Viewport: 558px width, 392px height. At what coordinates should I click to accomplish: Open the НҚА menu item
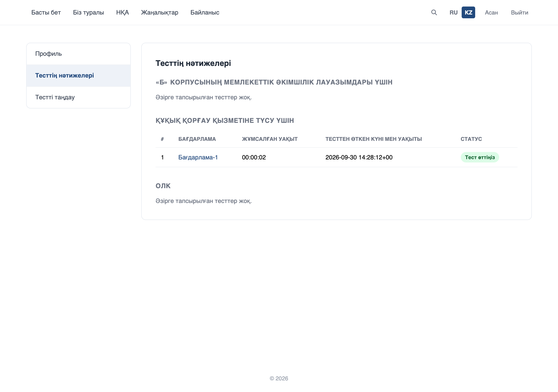click(122, 12)
